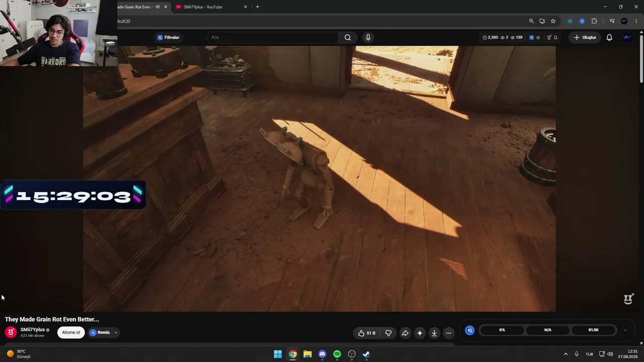Open the Filtreler extension button
Viewport: 644px width, 362px height.
(x=168, y=37)
